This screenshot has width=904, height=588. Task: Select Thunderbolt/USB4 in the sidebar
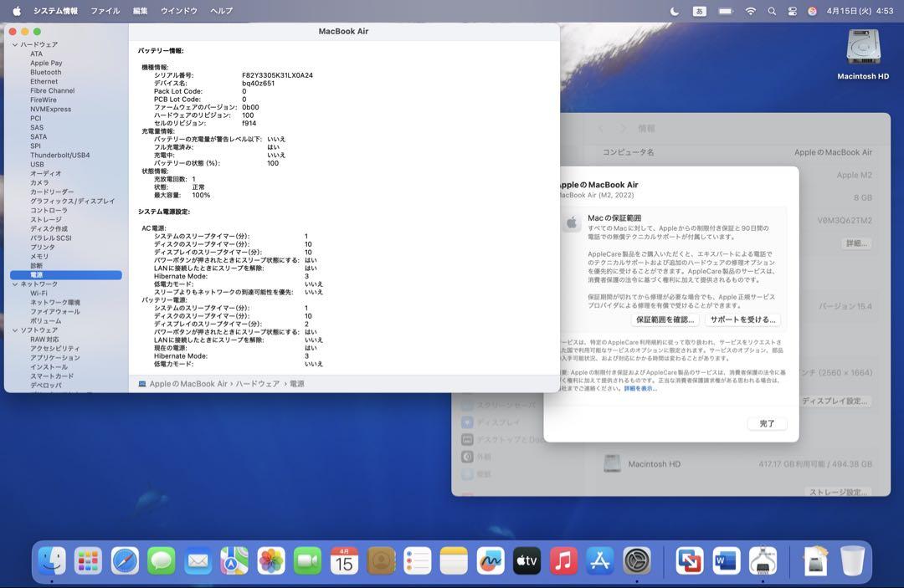tap(60, 155)
